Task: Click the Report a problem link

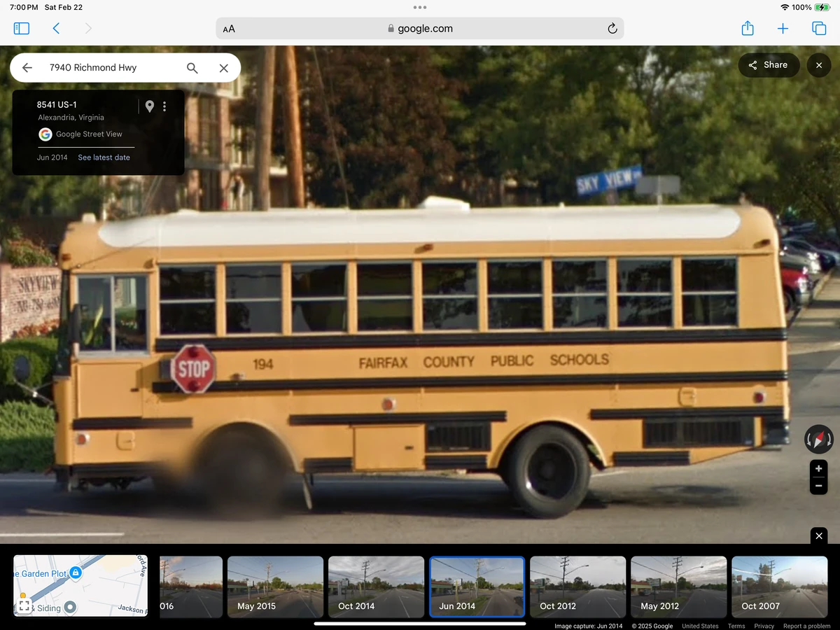Action: [806, 626]
